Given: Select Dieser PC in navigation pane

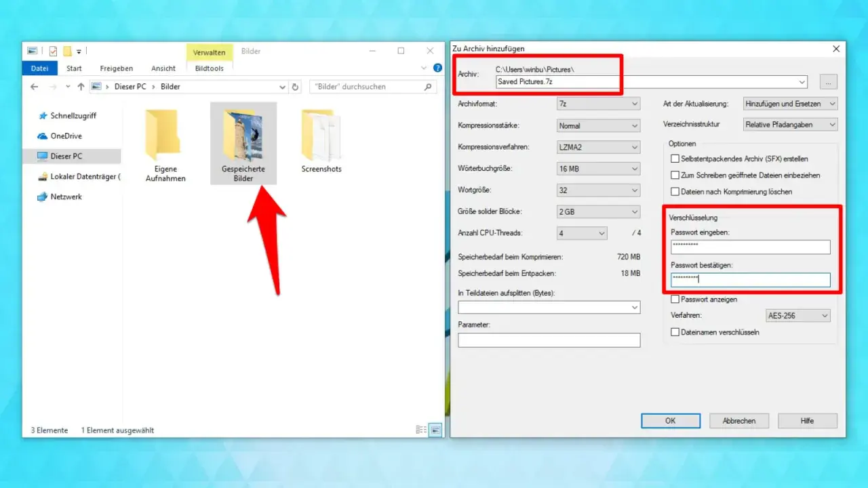Looking at the screenshot, I should pos(72,156).
